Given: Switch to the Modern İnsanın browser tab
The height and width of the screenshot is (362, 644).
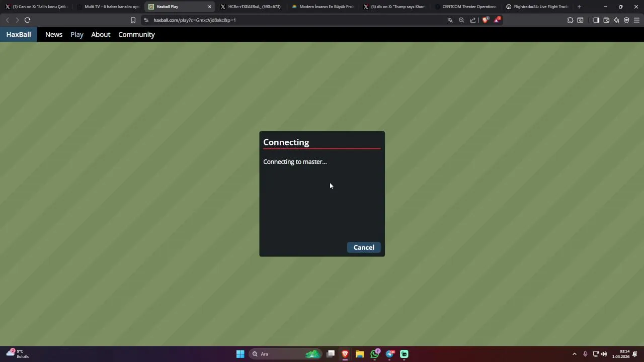Looking at the screenshot, I should tap(323, 7).
